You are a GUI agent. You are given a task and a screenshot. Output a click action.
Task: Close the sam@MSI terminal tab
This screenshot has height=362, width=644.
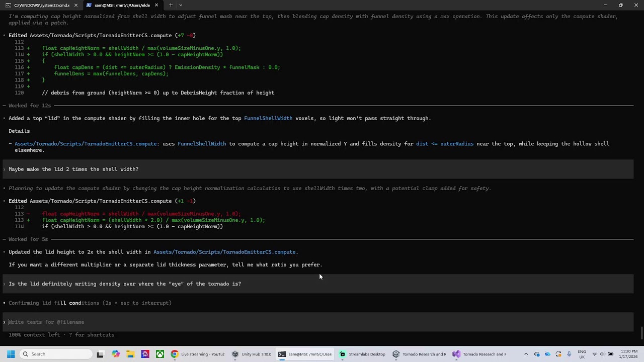pyautogui.click(x=156, y=5)
